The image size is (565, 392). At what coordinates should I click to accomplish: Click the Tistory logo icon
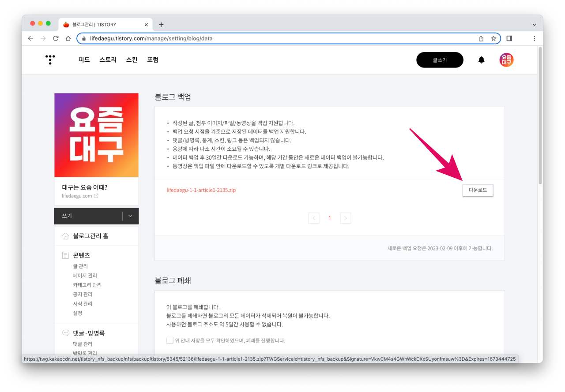click(x=50, y=60)
